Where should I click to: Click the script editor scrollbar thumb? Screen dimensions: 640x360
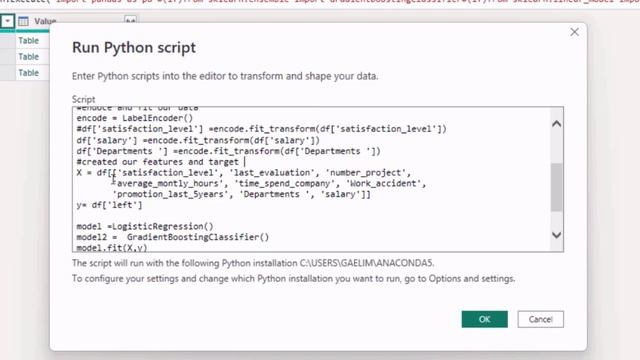click(556, 187)
